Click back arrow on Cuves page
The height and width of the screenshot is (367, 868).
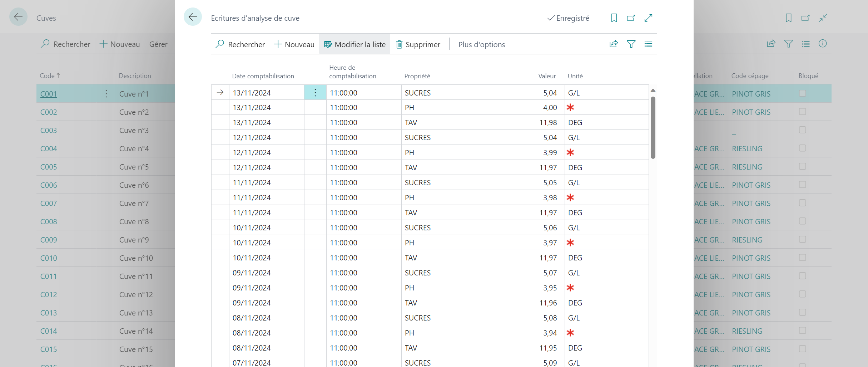pos(18,17)
